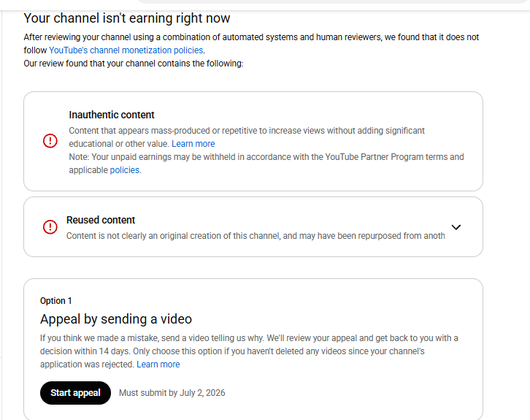This screenshot has width=530, height=420.
Task: Open Learn more link in appeal section
Action: [158, 364]
